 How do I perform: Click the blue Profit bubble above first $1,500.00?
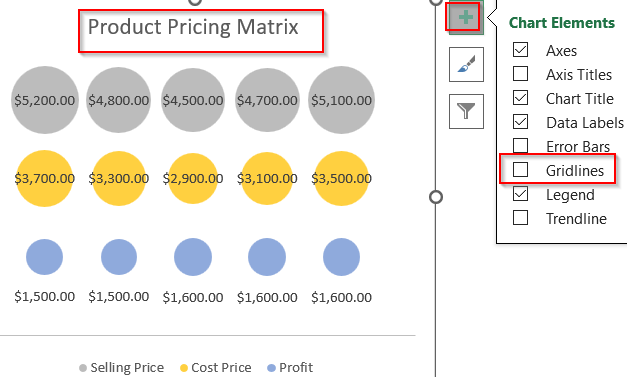pos(44,257)
